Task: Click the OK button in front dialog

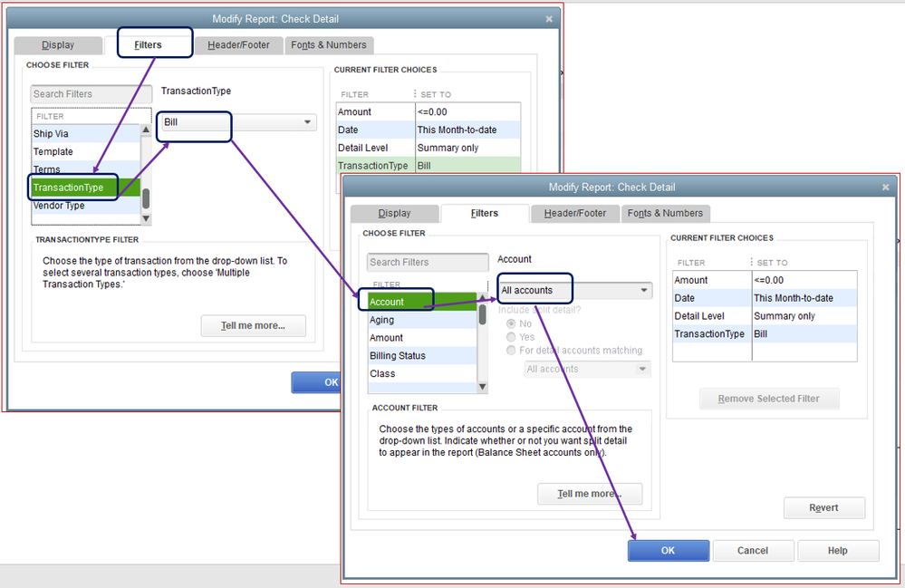Action: click(668, 551)
